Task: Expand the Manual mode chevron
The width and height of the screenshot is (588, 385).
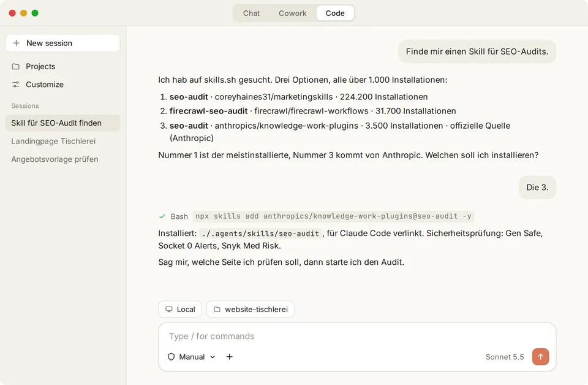Action: point(213,357)
